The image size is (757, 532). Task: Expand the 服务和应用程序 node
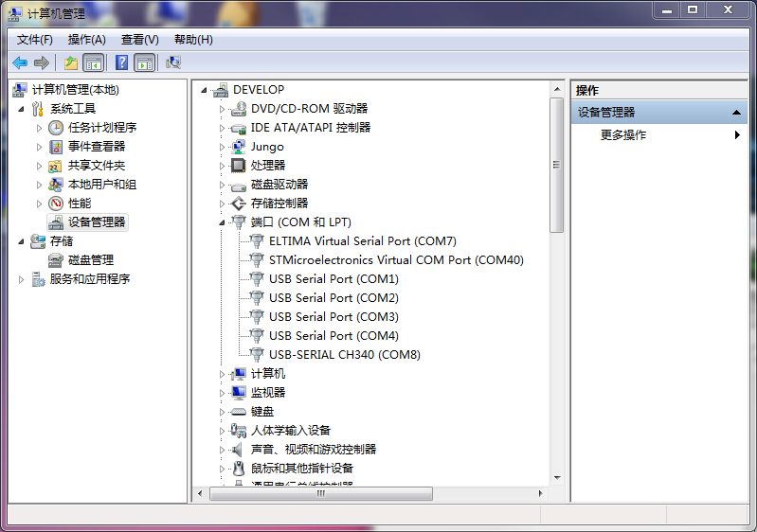21,279
